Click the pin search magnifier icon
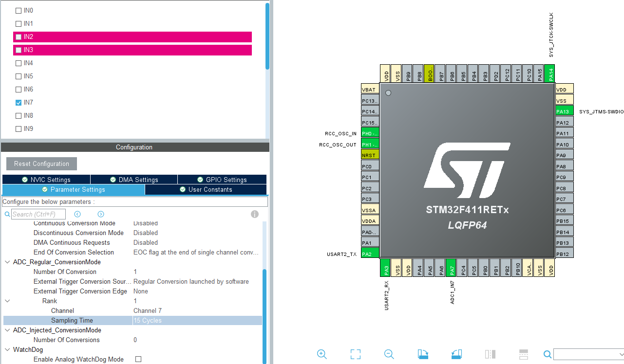The width and height of the screenshot is (624, 364). pyautogui.click(x=548, y=354)
